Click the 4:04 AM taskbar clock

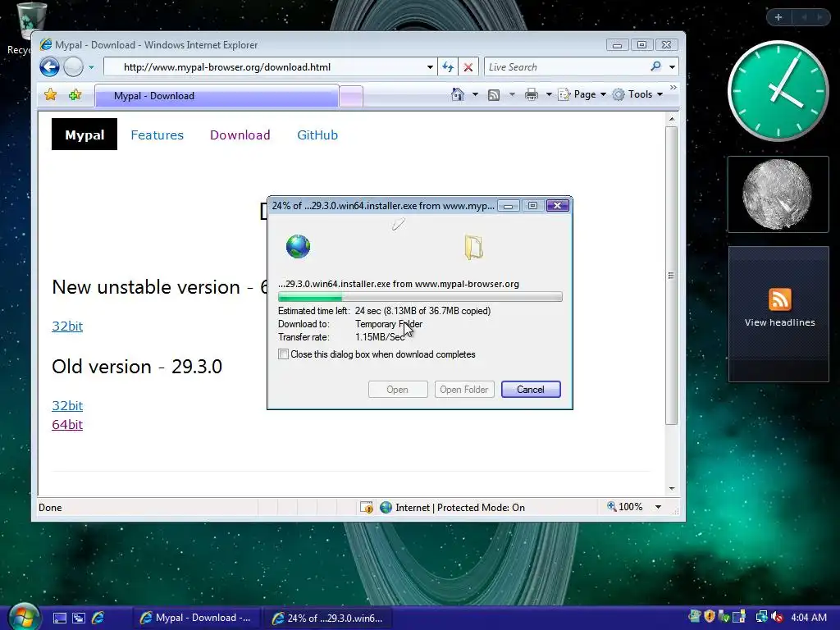808,617
